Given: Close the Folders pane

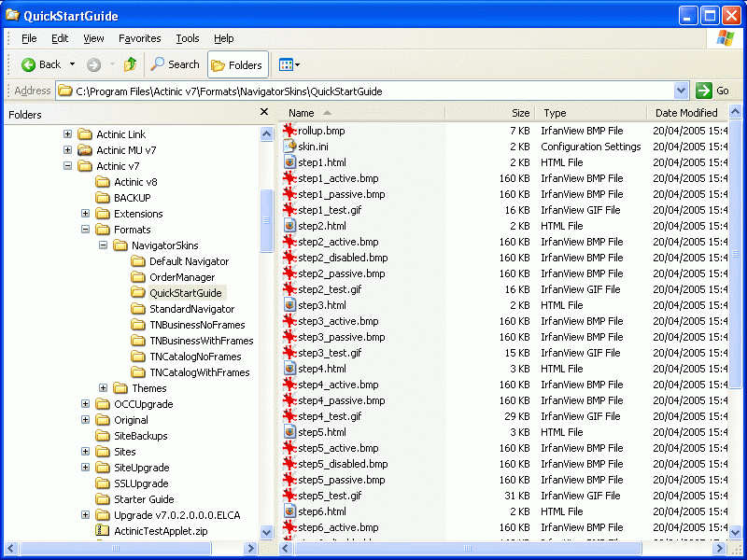Looking at the screenshot, I should click(x=264, y=113).
